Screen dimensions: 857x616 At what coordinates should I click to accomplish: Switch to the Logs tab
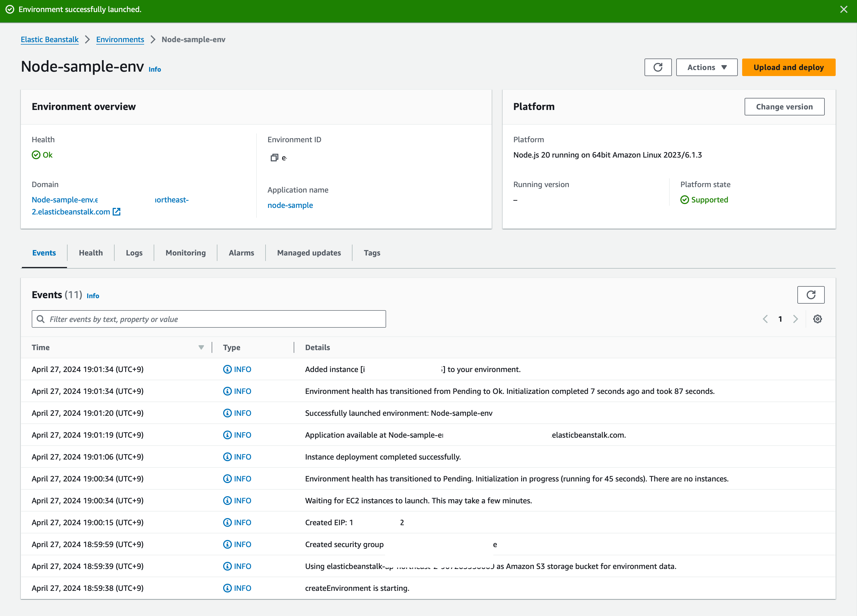(134, 253)
